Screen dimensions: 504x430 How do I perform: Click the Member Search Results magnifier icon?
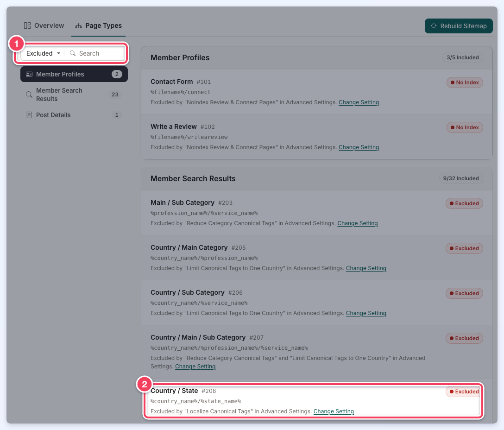pos(29,95)
